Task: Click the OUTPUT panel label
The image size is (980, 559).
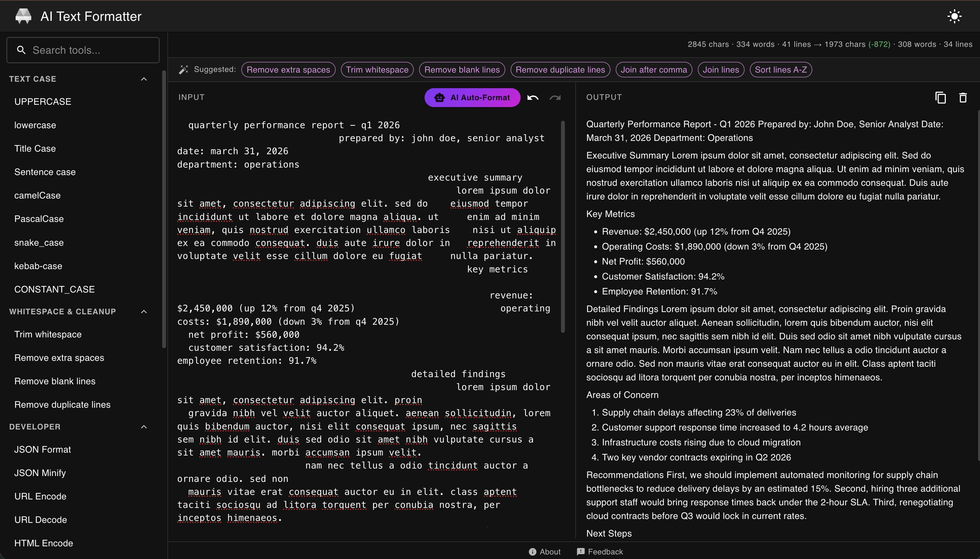Action: tap(604, 97)
